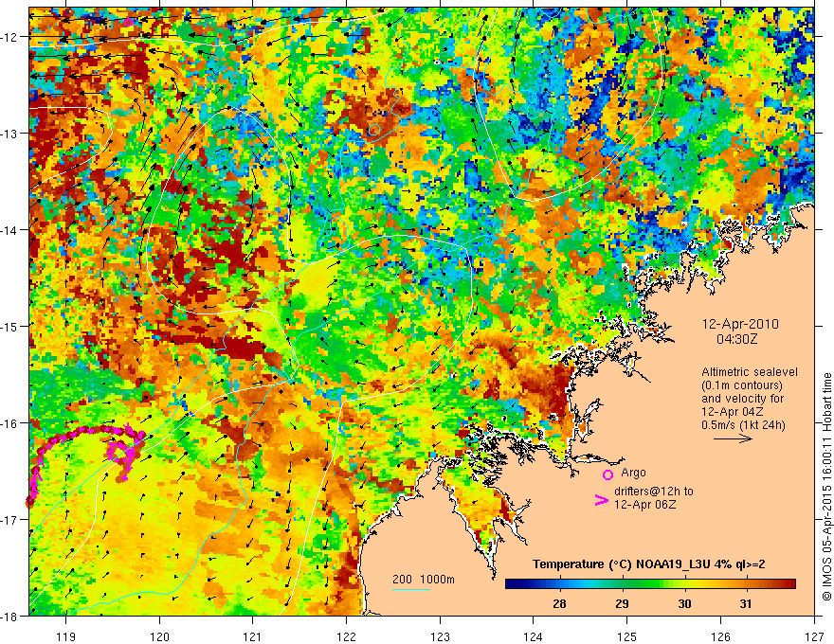Viewport: 834px width, 644px height.
Task: Click the longitude 125 axis label
Action: coord(626,636)
